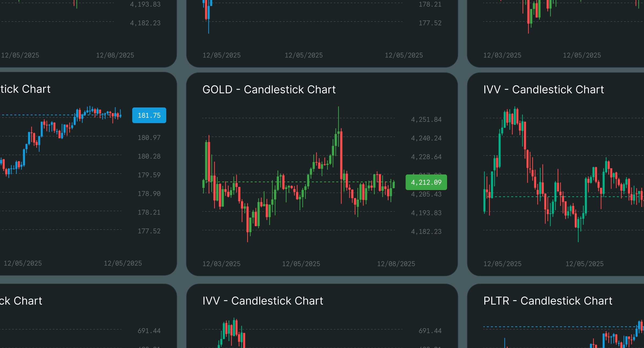
Task: Click the green 4,212.09 price badge
Action: tap(426, 182)
